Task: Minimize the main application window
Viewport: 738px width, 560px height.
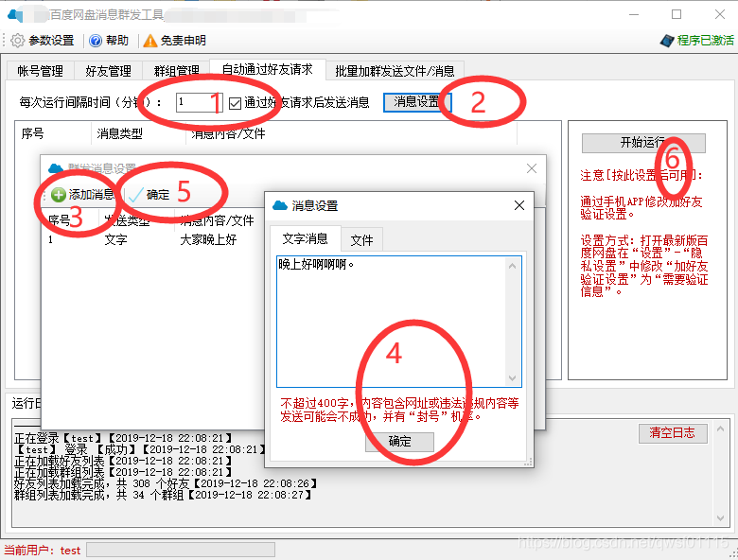Action: click(x=634, y=14)
